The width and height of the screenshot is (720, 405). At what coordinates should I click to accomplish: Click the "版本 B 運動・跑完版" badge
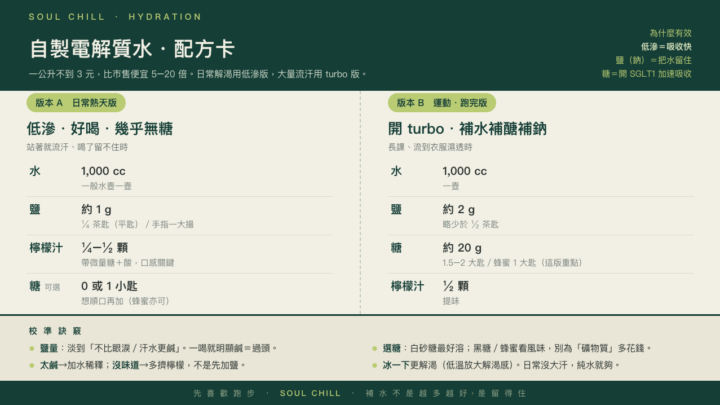pos(442,103)
